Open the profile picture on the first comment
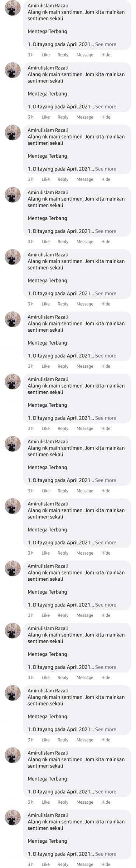This screenshot has height=868, width=136. (13, 8)
